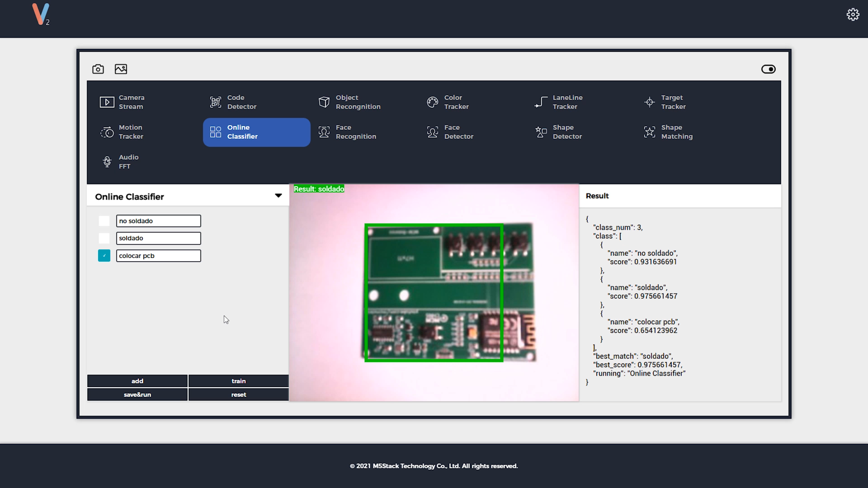
Task: Open settings gear in header
Action: (x=853, y=14)
